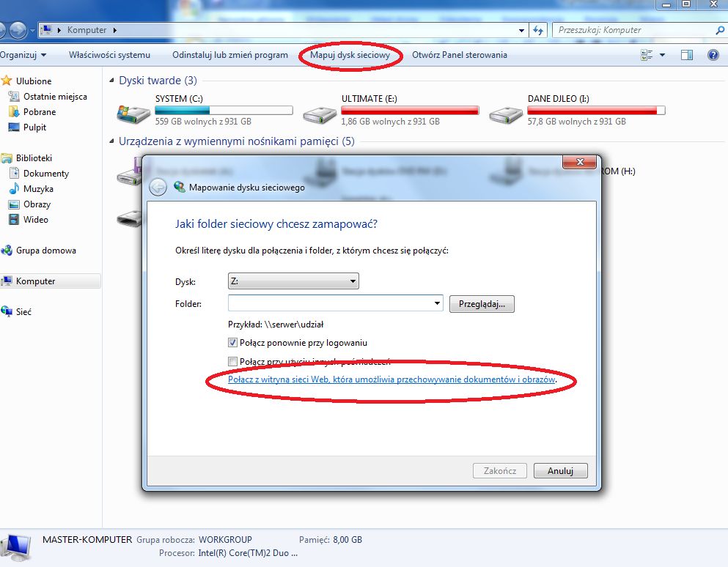This screenshot has width=728, height=567.
Task: Select Dokumenty in libraries
Action: point(46,174)
